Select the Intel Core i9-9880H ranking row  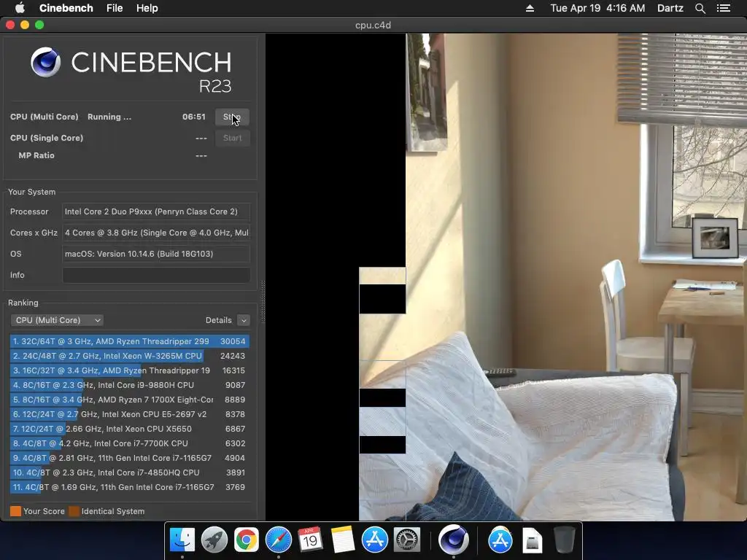click(x=130, y=385)
